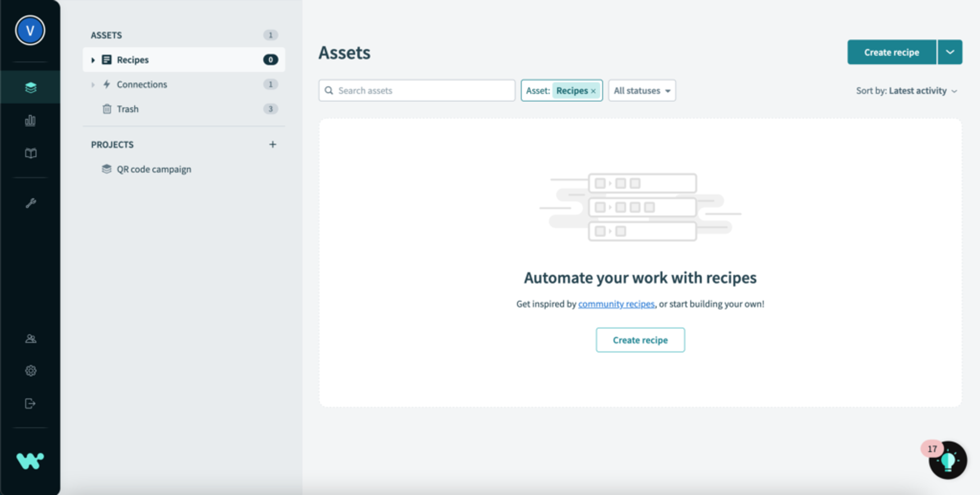Image resolution: width=980 pixels, height=495 pixels.
Task: Click the Connections lightning bolt icon
Action: (x=106, y=84)
